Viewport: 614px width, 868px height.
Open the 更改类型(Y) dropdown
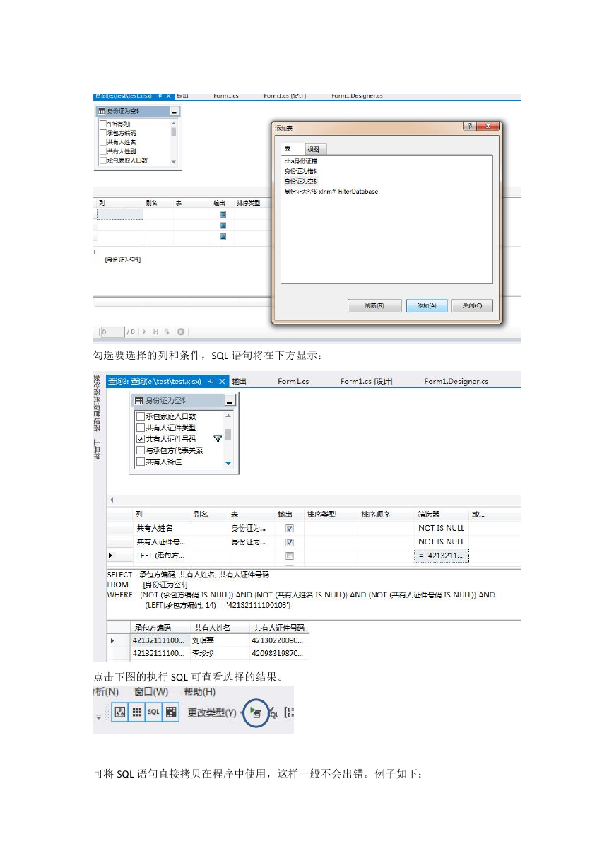[214, 713]
